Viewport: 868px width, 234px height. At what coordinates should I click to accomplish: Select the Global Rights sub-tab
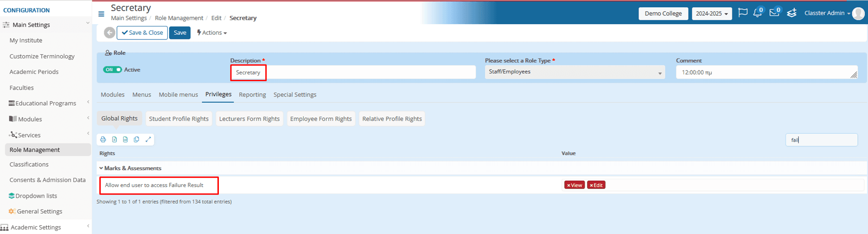pos(119,118)
